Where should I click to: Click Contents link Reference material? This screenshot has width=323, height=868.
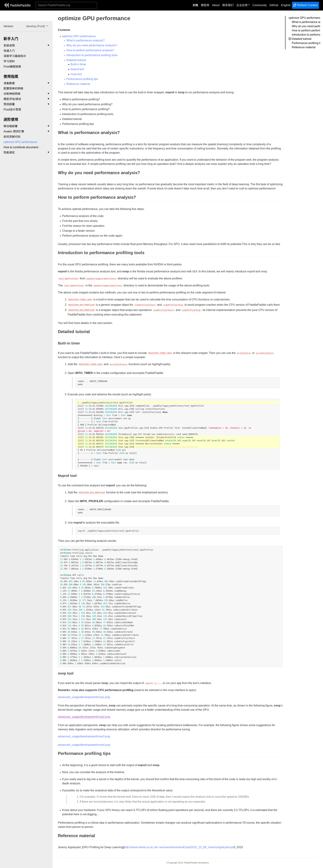pos(78,84)
